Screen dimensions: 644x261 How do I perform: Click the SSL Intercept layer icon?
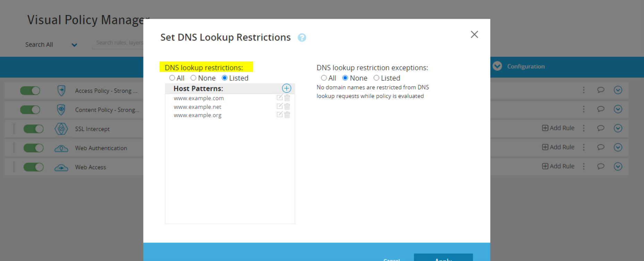pyautogui.click(x=61, y=129)
